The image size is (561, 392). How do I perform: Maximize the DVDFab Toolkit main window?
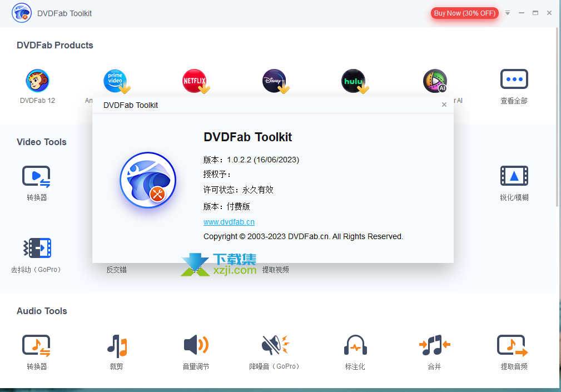click(x=535, y=13)
